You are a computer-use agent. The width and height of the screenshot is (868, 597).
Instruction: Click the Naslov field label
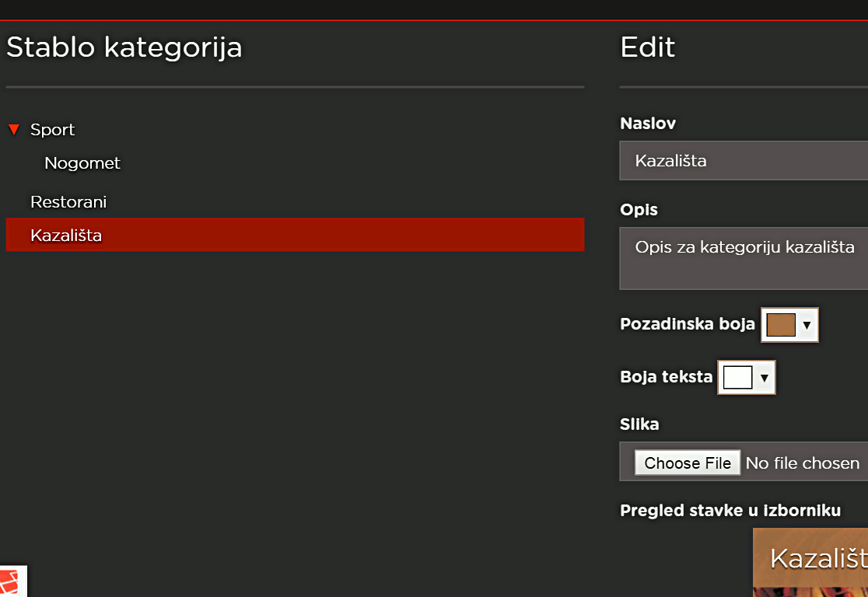pos(648,124)
